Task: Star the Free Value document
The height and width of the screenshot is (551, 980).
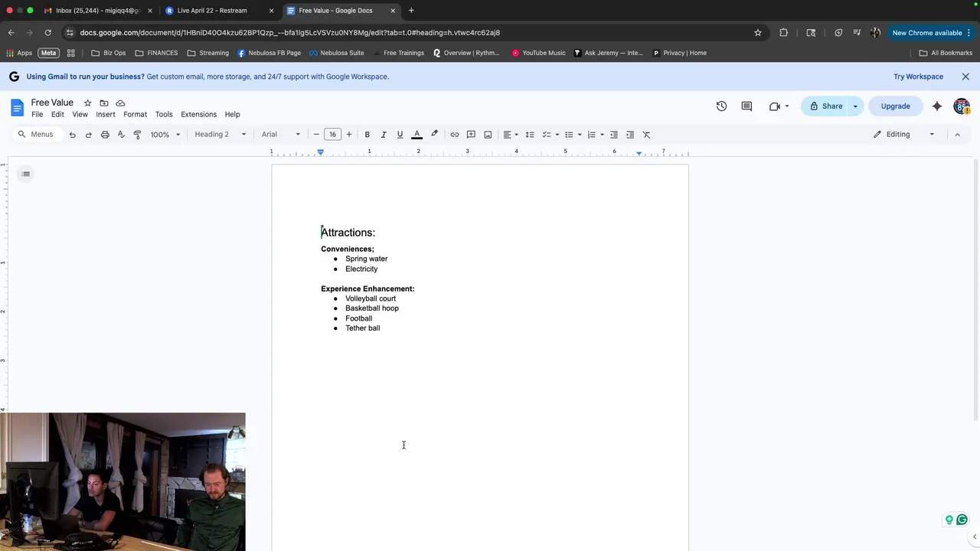Action: [87, 103]
